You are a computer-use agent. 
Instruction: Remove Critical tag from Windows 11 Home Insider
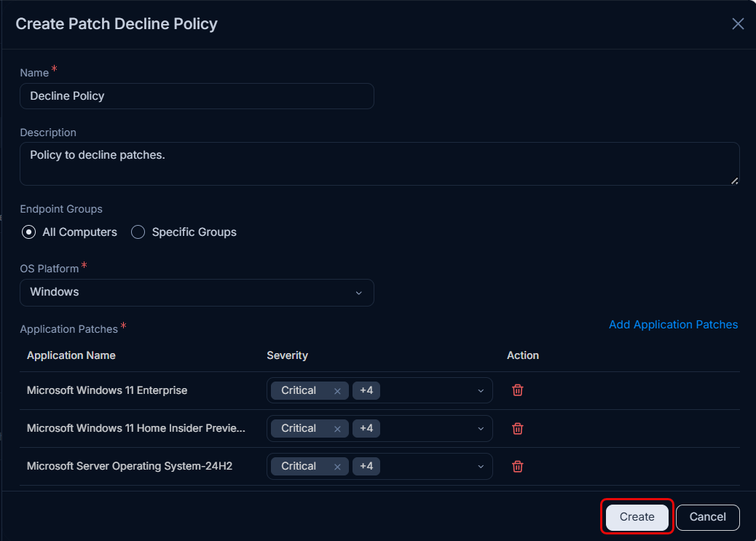click(337, 429)
